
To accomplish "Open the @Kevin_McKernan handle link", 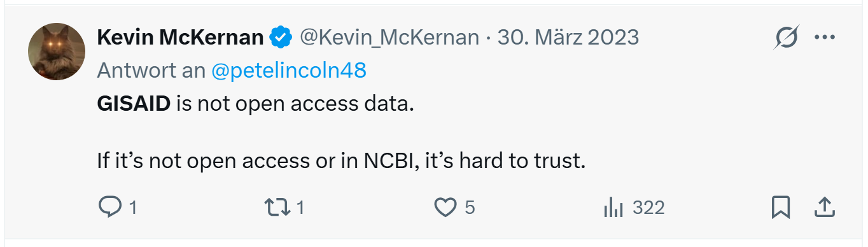I will 389,38.
